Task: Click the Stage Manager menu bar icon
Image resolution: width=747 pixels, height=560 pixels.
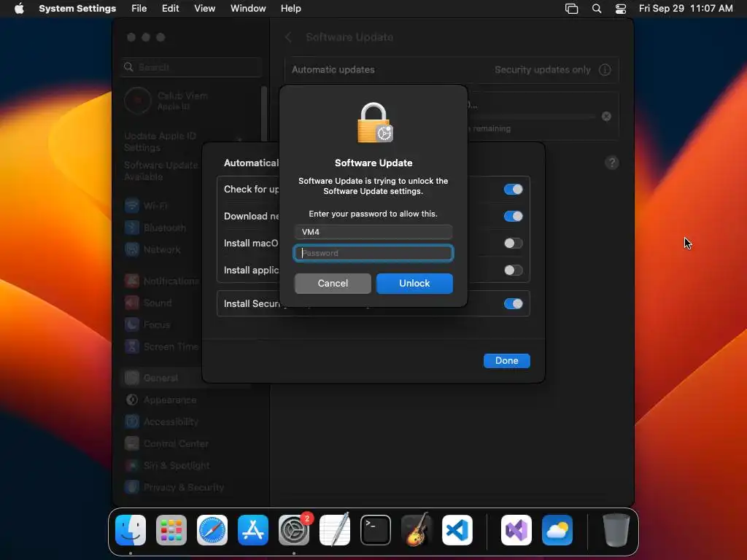Action: [571, 9]
